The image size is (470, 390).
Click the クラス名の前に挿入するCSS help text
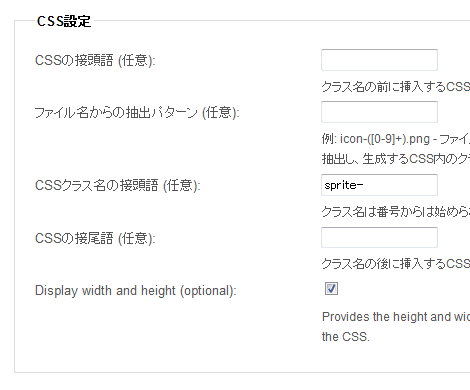click(x=396, y=87)
